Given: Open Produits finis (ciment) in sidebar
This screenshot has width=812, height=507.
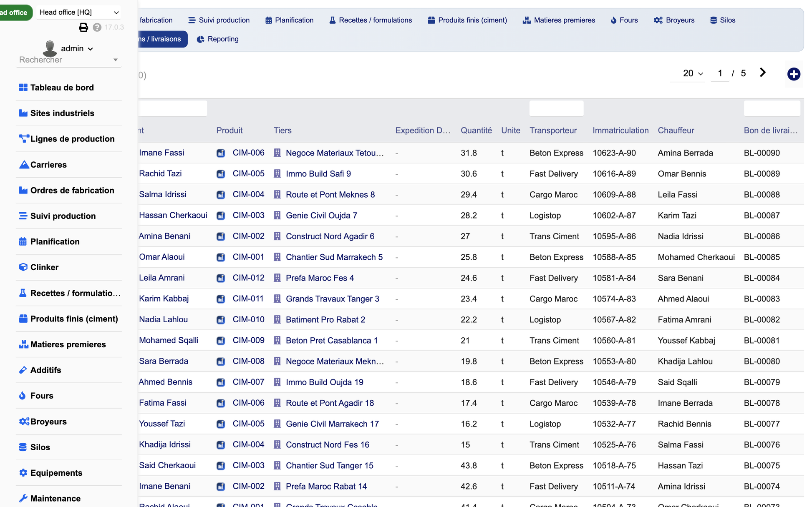Looking at the screenshot, I should coord(74,319).
